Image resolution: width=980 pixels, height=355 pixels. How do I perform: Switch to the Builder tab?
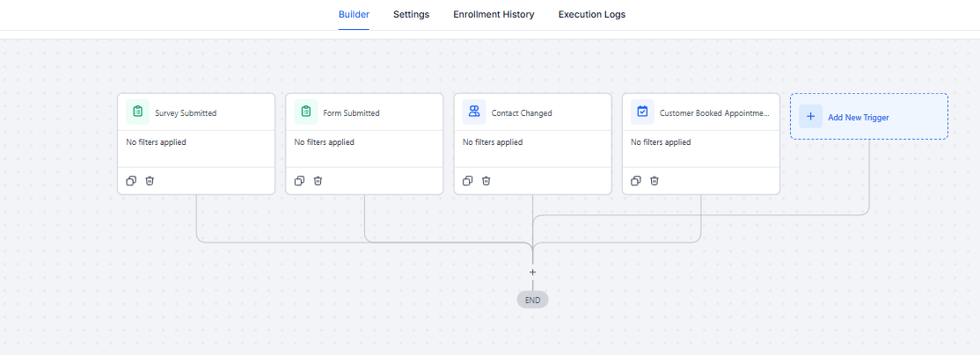pyautogui.click(x=354, y=14)
